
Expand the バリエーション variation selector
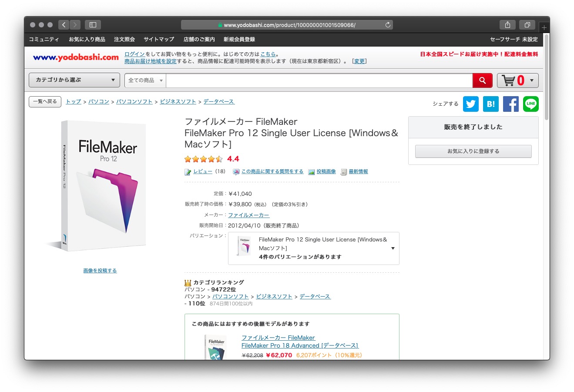pyautogui.click(x=313, y=248)
